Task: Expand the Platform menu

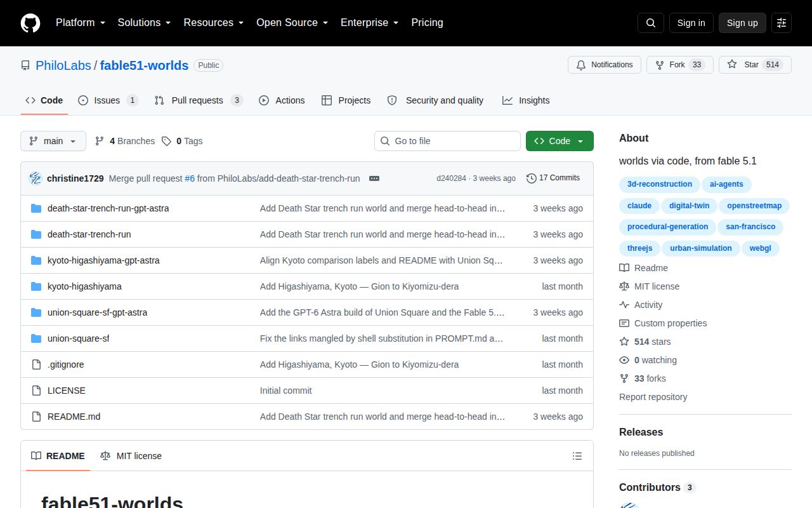Action: [x=81, y=23]
